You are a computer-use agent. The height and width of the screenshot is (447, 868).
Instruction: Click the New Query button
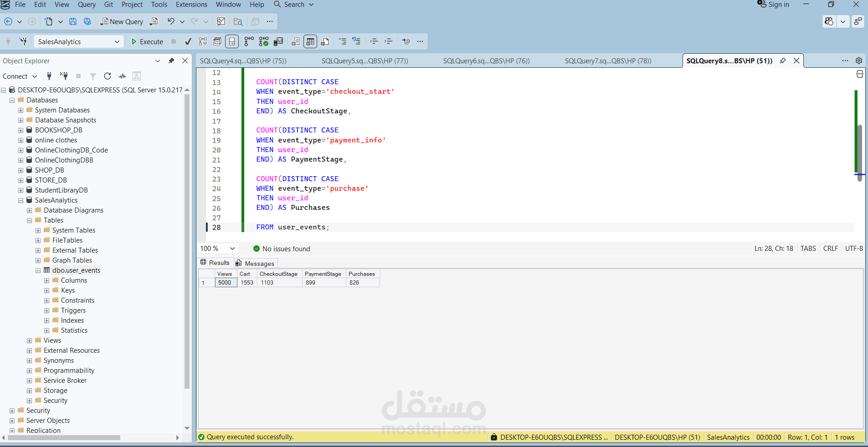(122, 21)
